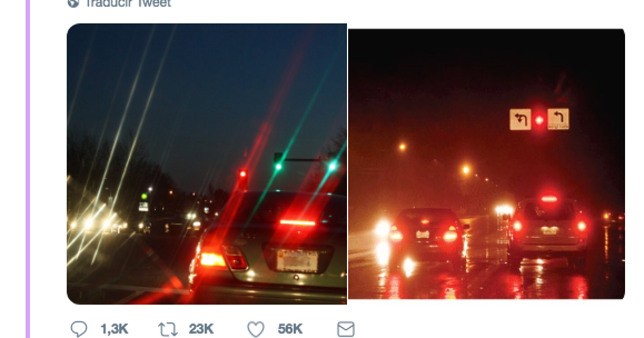Click the sedan's red brake light bar
644x338 pixels.
pyautogui.click(x=297, y=222)
